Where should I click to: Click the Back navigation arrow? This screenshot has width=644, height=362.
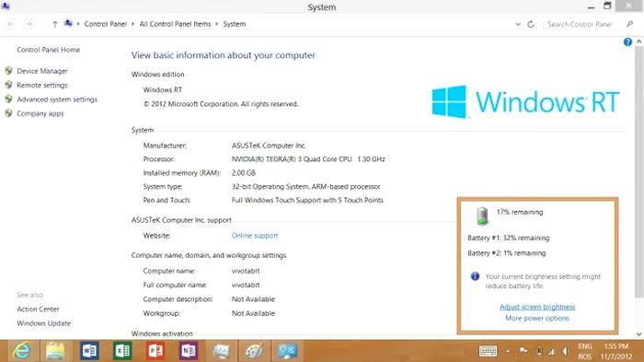(x=11, y=24)
